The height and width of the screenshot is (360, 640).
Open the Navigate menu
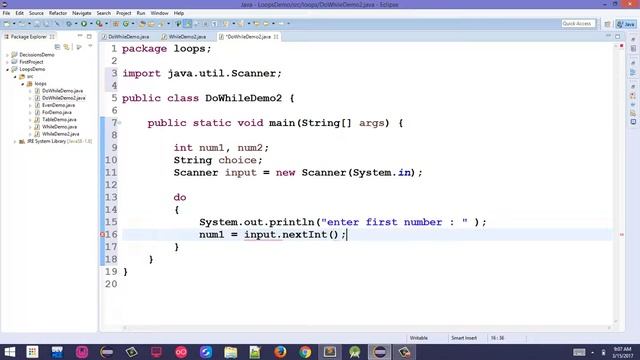[82, 13]
